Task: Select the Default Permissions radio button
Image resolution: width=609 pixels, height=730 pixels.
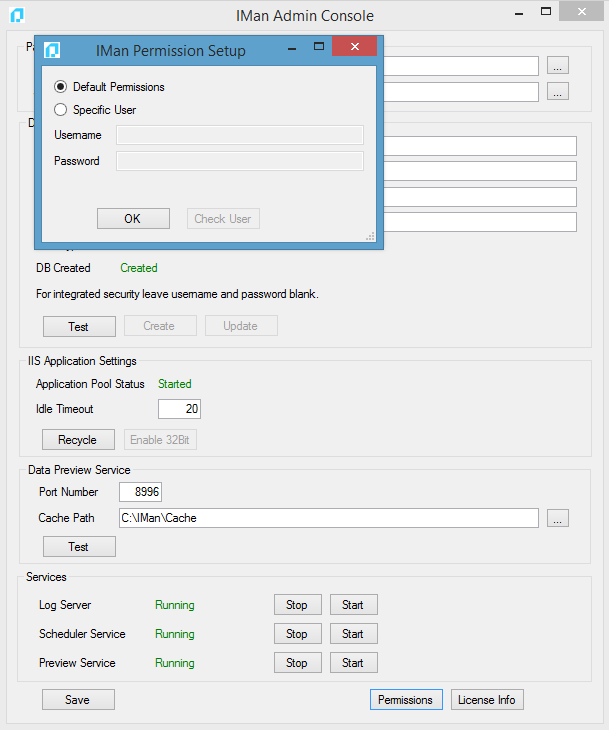Action: [x=61, y=87]
